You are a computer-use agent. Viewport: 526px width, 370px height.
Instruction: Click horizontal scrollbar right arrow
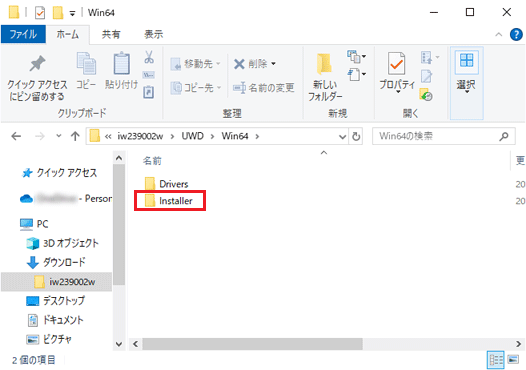(518, 344)
